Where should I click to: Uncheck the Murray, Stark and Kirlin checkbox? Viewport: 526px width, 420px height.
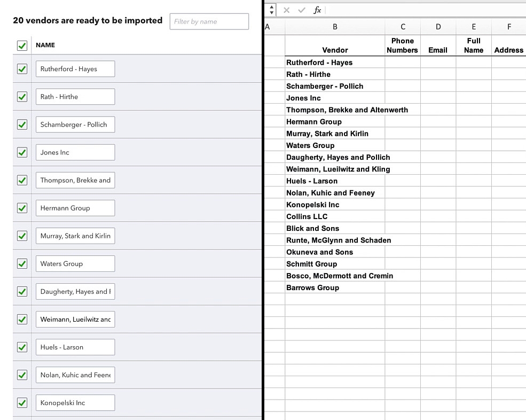tap(22, 236)
